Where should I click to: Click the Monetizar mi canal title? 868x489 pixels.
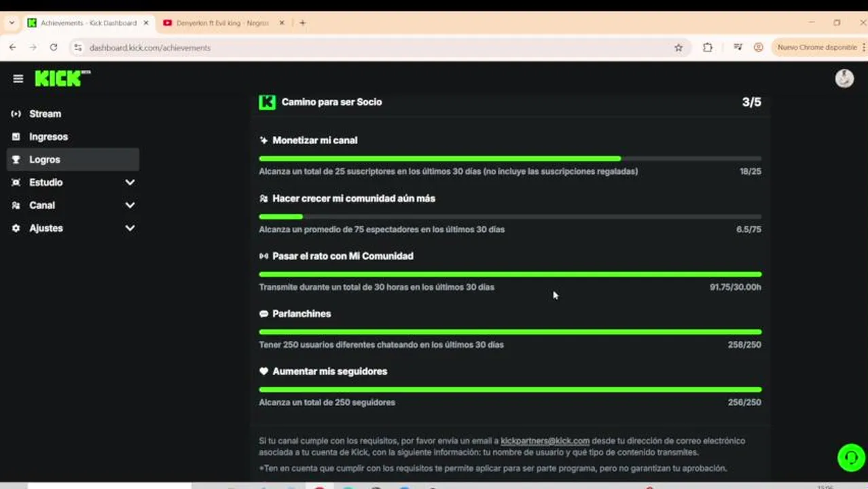click(315, 141)
